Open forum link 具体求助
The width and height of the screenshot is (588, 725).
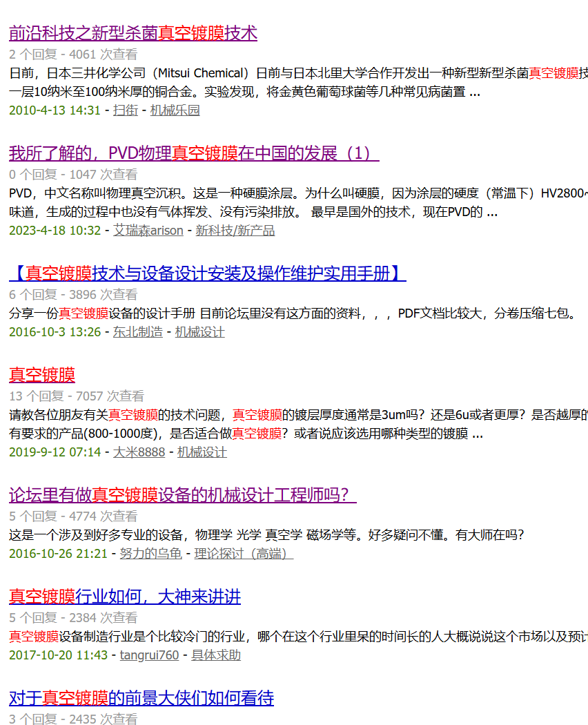pos(216,655)
